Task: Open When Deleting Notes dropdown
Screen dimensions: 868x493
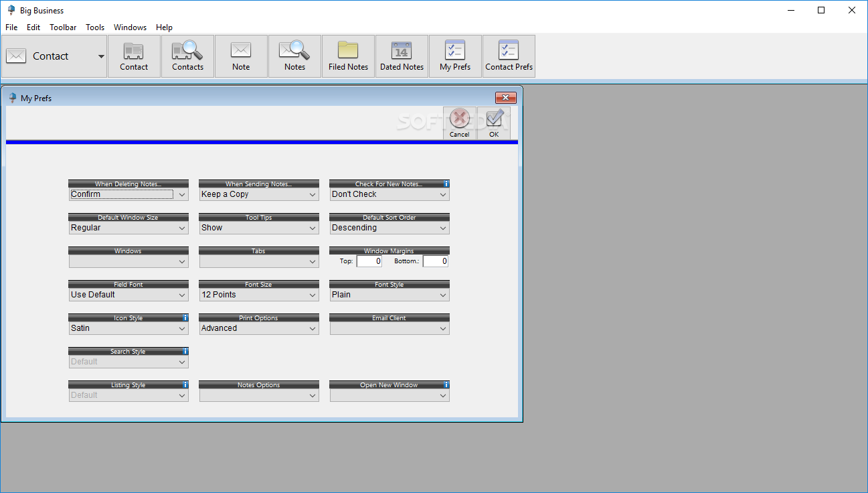Action: click(128, 194)
